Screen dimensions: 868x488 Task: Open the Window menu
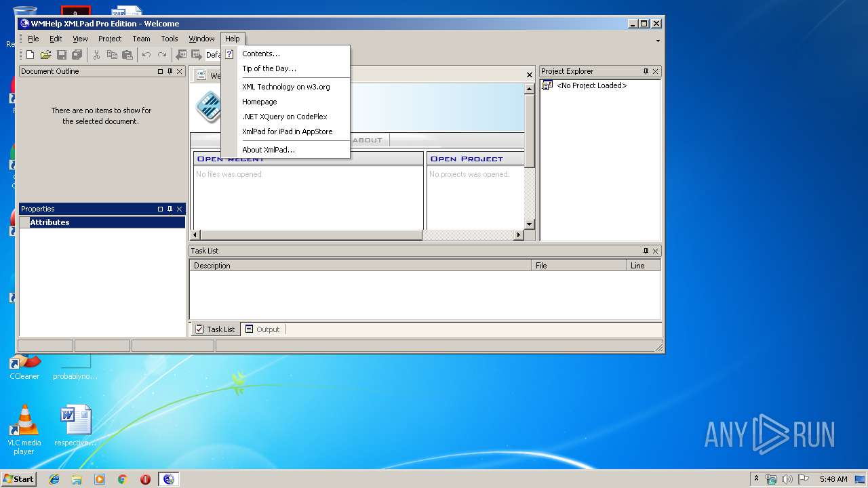(x=201, y=39)
